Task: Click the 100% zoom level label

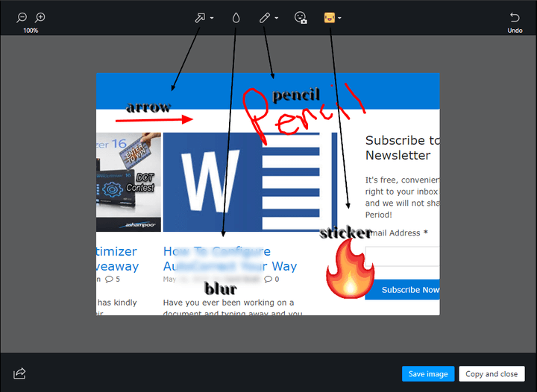Action: pyautogui.click(x=31, y=31)
